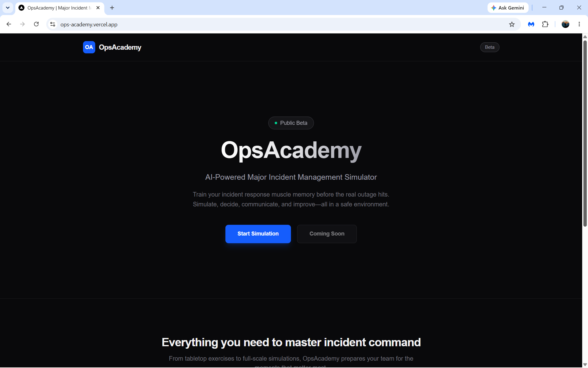Image resolution: width=588 pixels, height=368 pixels.
Task: Open the Chrome profile avatar
Action: [x=565, y=24]
